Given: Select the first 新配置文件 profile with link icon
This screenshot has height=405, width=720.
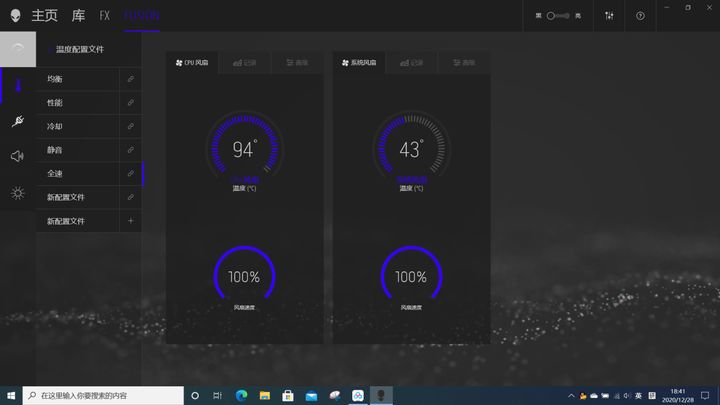Looking at the screenshot, I should point(77,197).
